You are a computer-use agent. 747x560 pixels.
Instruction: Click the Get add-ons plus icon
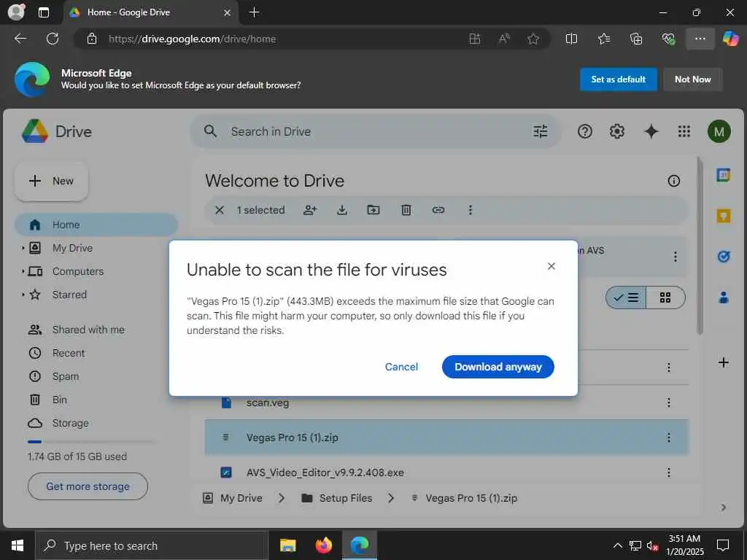[723, 362]
